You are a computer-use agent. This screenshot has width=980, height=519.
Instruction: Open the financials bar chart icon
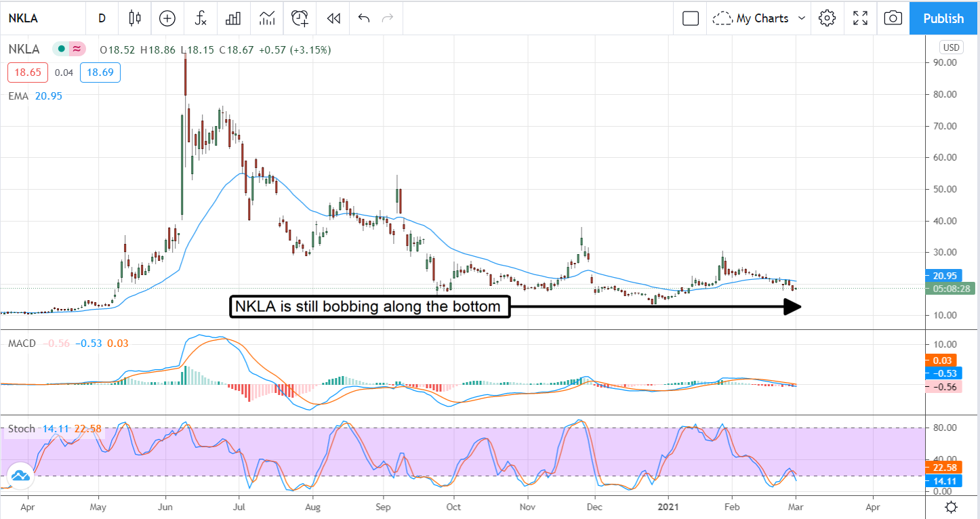coord(233,18)
